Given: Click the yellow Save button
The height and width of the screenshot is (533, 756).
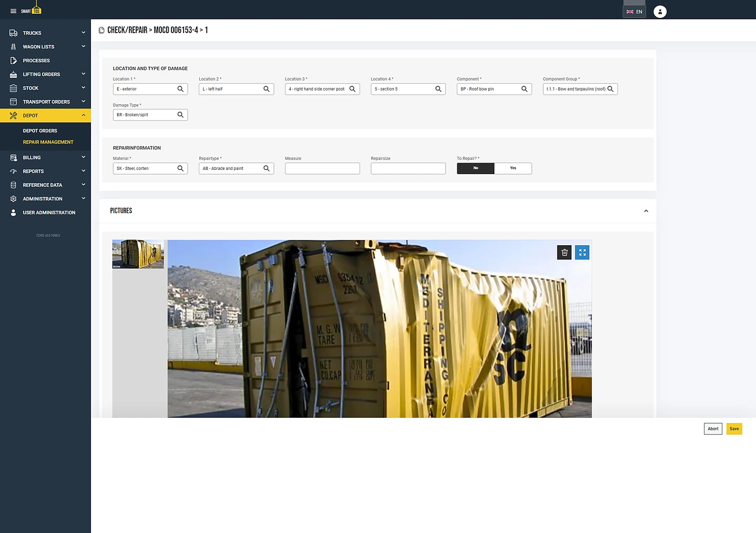Looking at the screenshot, I should [x=734, y=429].
